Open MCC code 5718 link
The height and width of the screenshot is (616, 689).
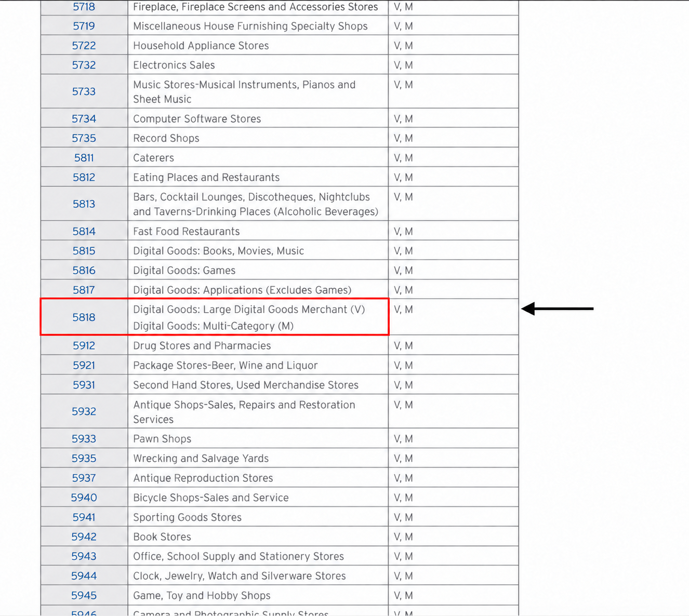point(84,7)
